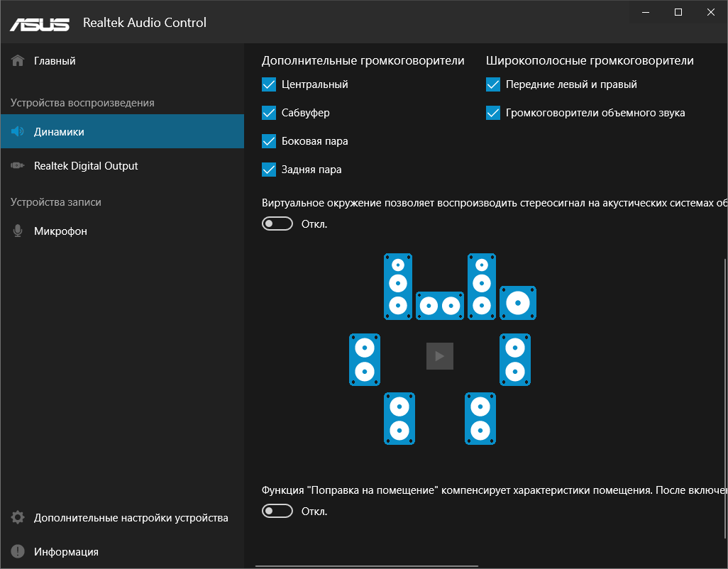Screen dimensions: 728x569
Task: Open Дополнительные настройки устройства
Action: (x=131, y=518)
